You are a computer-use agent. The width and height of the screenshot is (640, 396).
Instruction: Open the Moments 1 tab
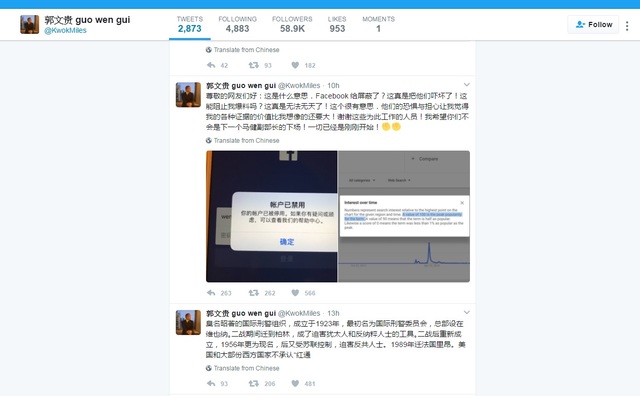pyautogui.click(x=378, y=24)
